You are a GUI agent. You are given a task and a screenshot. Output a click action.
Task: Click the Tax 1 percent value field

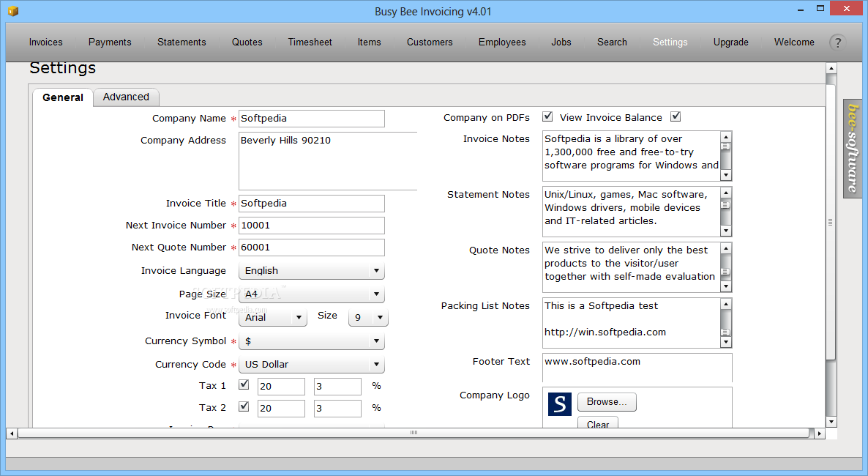337,386
